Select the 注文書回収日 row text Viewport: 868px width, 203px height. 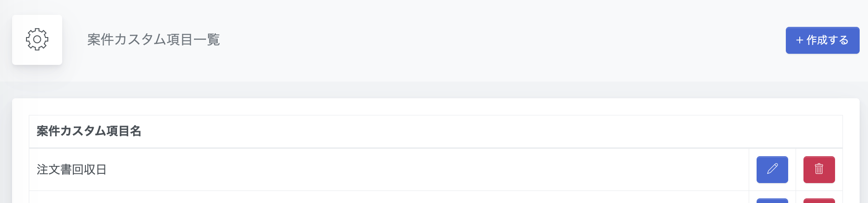71,170
